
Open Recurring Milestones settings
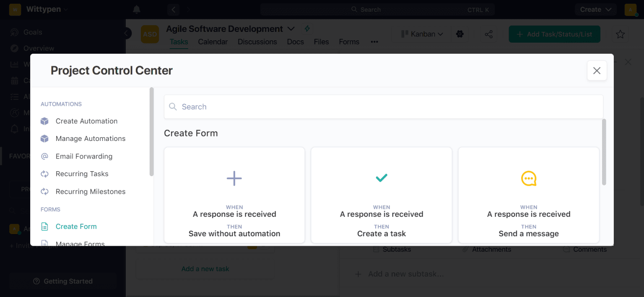coord(91,191)
